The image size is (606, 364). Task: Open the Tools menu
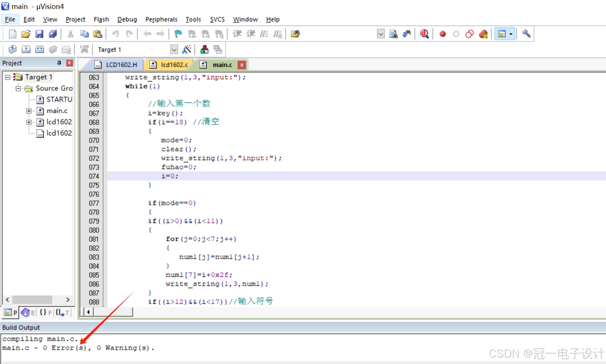pos(193,19)
